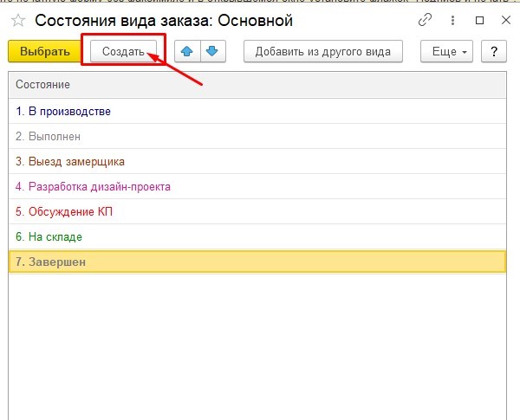Expand the Еще dropdown menu
The width and height of the screenshot is (520, 420).
pos(448,52)
